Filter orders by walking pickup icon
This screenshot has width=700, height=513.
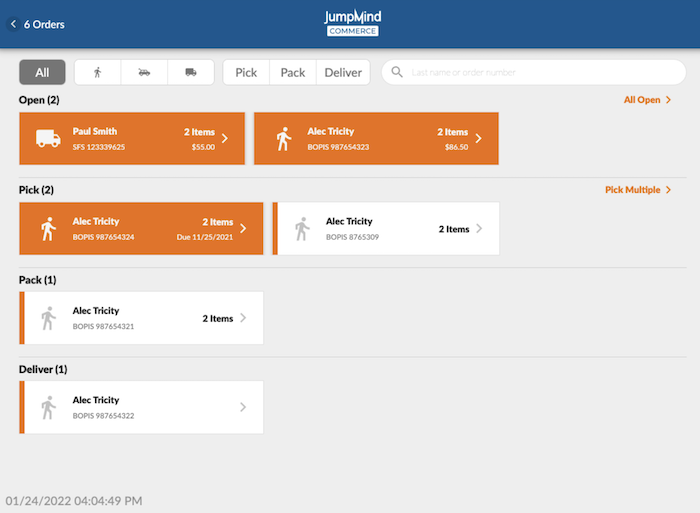(97, 72)
